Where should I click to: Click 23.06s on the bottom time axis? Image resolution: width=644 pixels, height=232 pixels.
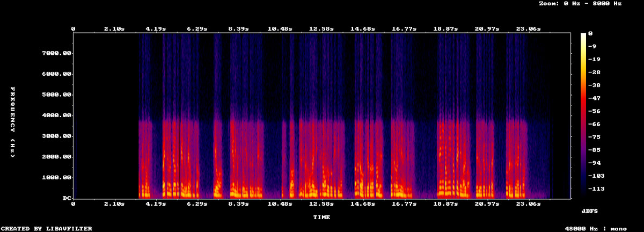pos(528,204)
